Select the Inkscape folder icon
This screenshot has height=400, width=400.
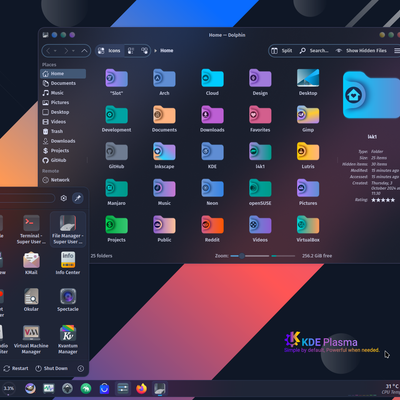[x=164, y=152]
